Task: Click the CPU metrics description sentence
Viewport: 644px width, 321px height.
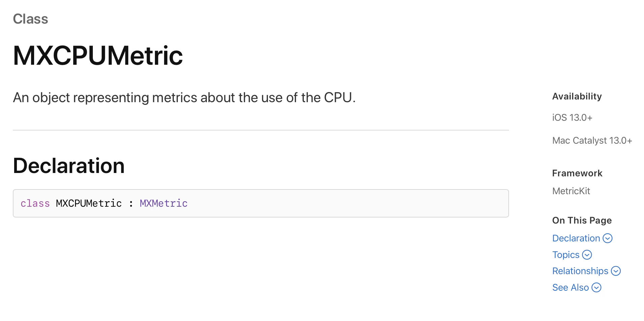Action: click(184, 98)
